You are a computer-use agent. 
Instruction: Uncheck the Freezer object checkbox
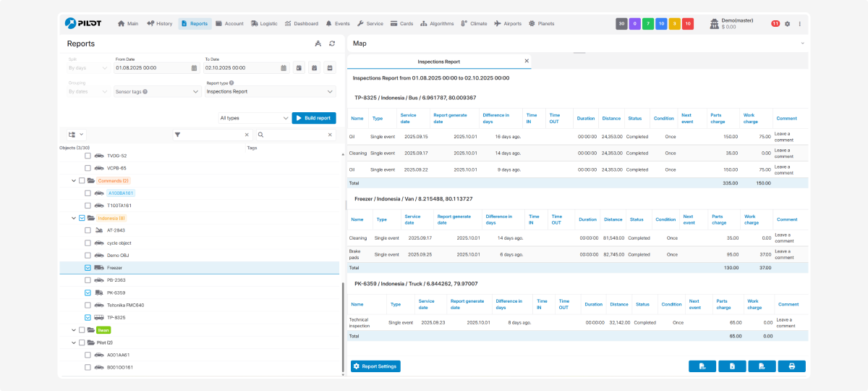coord(88,268)
